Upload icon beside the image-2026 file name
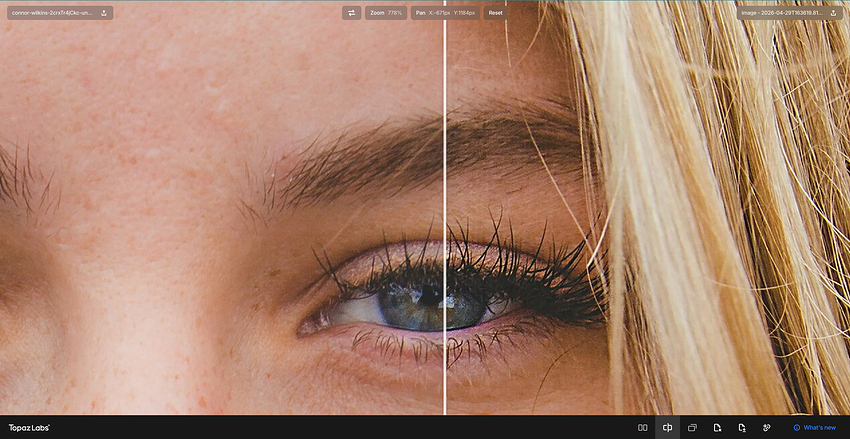 (833, 13)
